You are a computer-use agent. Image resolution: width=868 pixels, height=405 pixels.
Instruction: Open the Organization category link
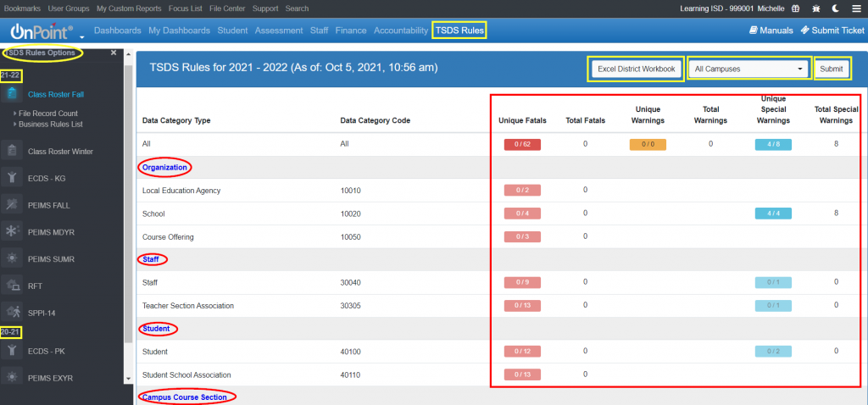point(164,167)
